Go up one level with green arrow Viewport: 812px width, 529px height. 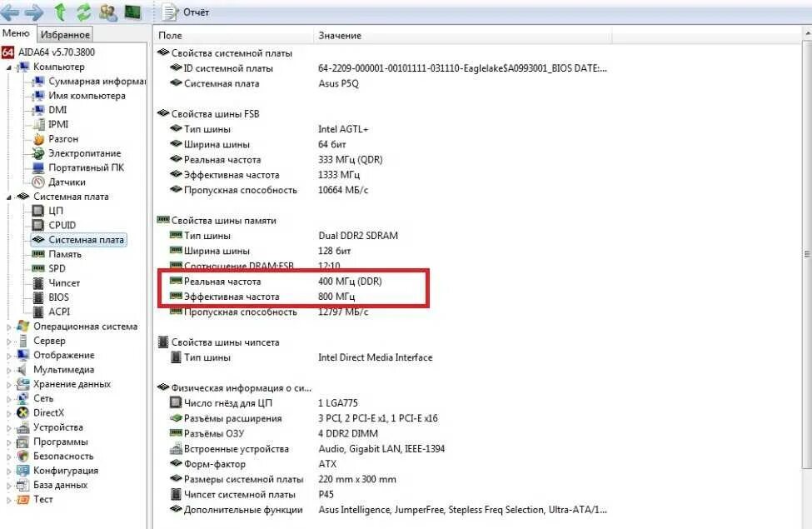coord(60,12)
